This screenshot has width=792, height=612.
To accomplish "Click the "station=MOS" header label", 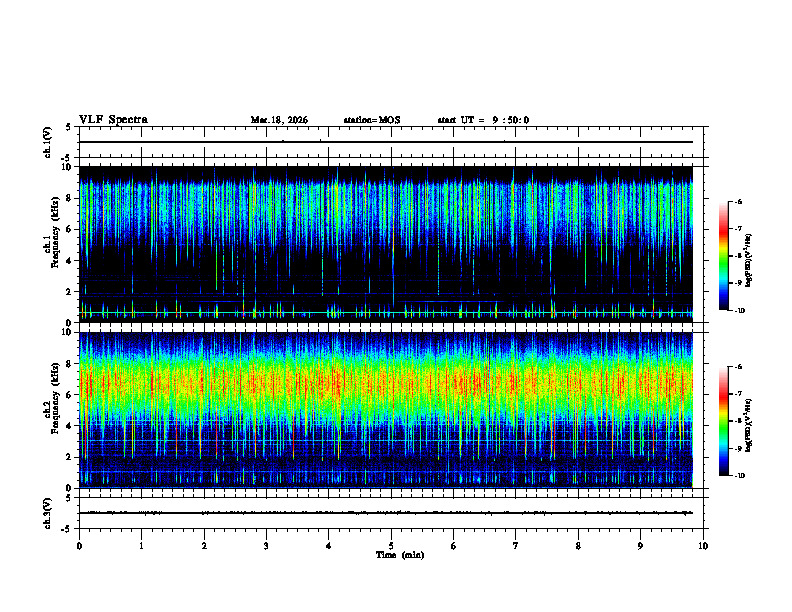I will pyautogui.click(x=372, y=120).
